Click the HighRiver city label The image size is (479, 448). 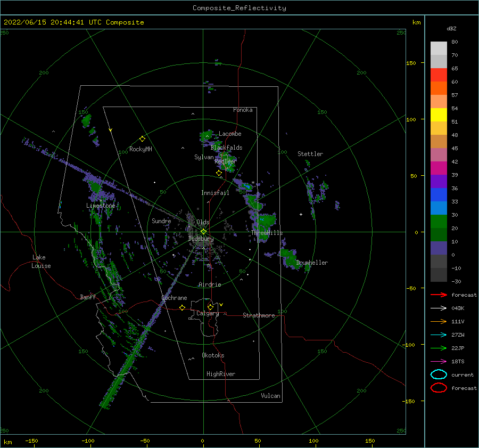click(x=221, y=374)
